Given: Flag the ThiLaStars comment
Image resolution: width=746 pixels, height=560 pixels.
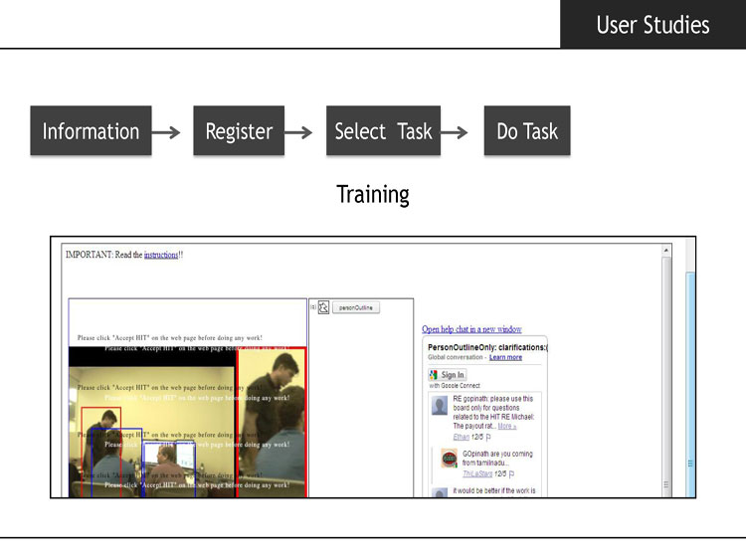Looking at the screenshot, I should [511, 473].
